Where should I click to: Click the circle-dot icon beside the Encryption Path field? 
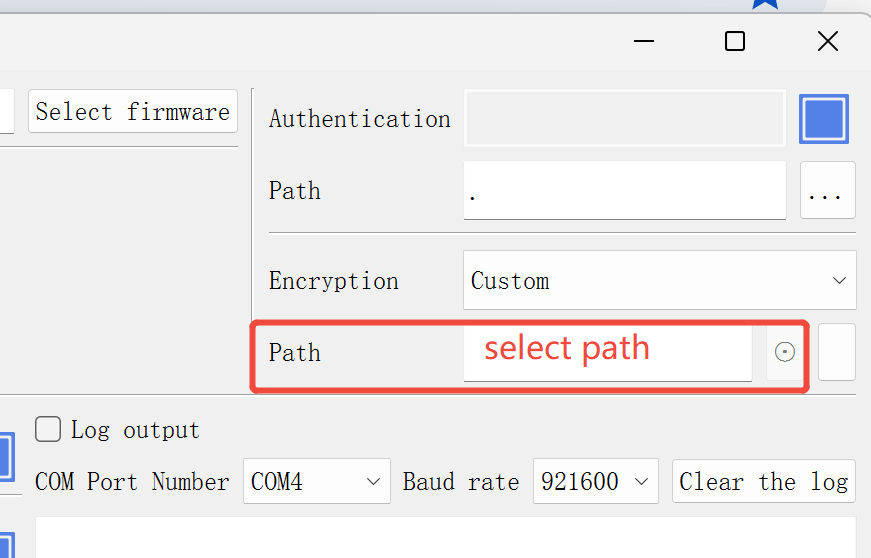click(785, 352)
